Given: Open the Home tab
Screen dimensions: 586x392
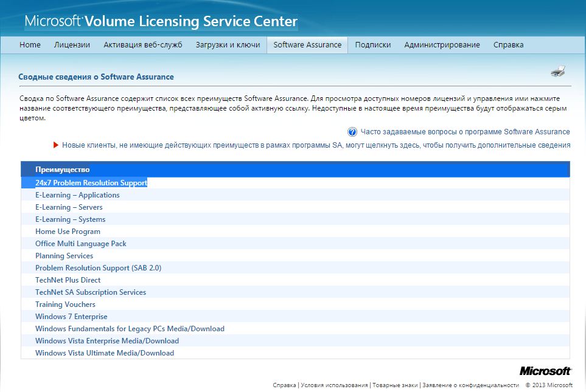Looking at the screenshot, I should [x=30, y=45].
